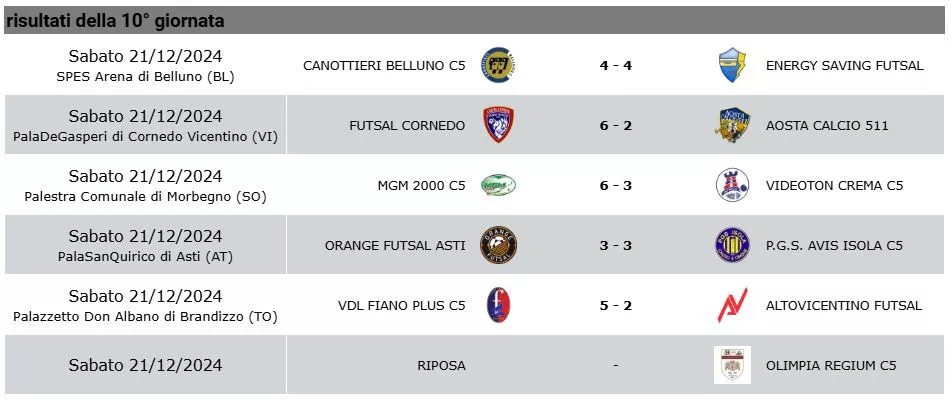Open the 5 - 2 VDL Fiano score
This screenshot has width=952, height=400.
point(615,305)
